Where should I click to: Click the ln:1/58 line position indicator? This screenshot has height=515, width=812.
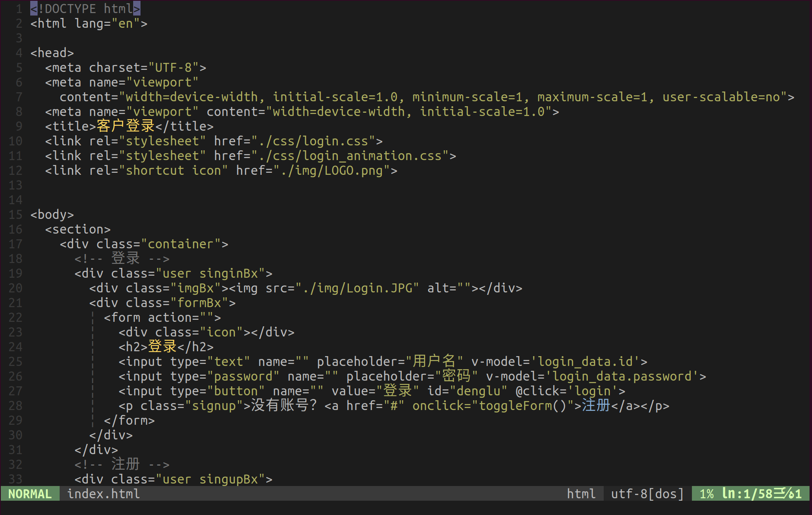(747, 494)
